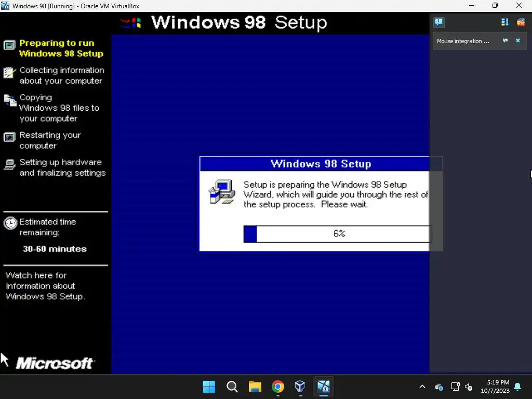
Task: Restore down the VirtualBox window
Action: (x=495, y=6)
